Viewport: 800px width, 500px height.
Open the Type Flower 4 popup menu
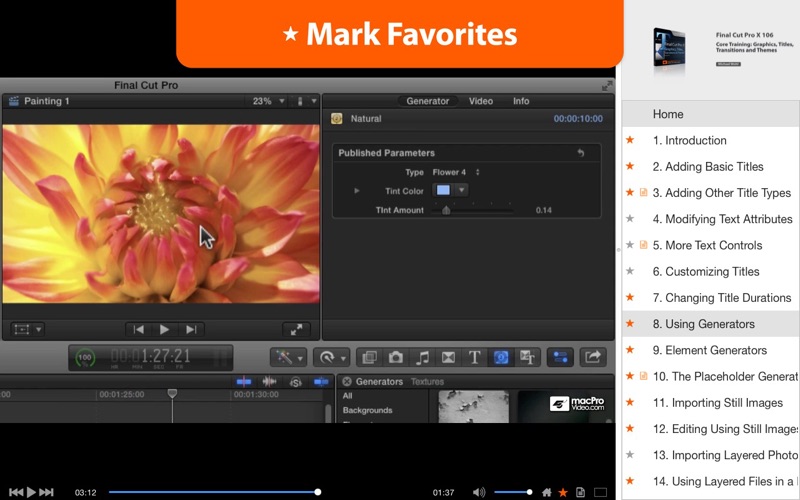pyautogui.click(x=456, y=172)
